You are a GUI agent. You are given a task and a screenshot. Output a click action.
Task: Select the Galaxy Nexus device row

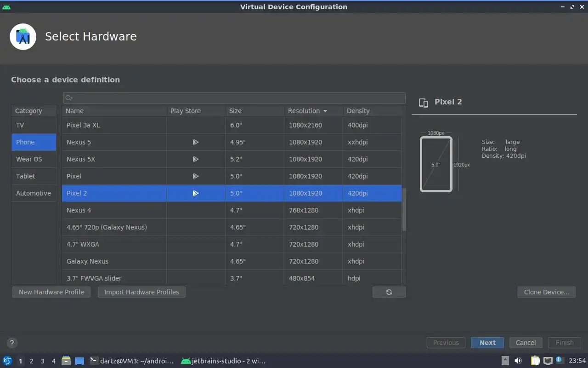[232, 261]
